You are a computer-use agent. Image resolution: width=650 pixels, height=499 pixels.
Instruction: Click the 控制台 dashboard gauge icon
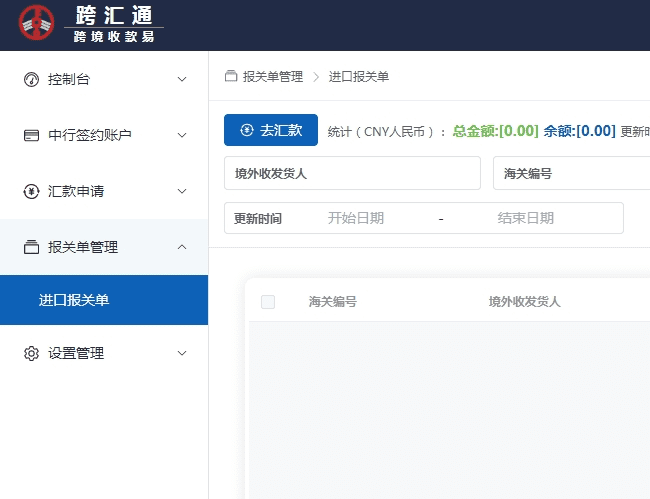31,79
